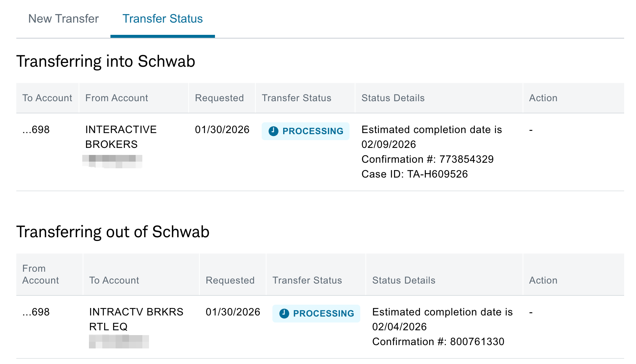Click the 'Transferring out of Schwab' heading
636x364 pixels.
[x=113, y=232]
